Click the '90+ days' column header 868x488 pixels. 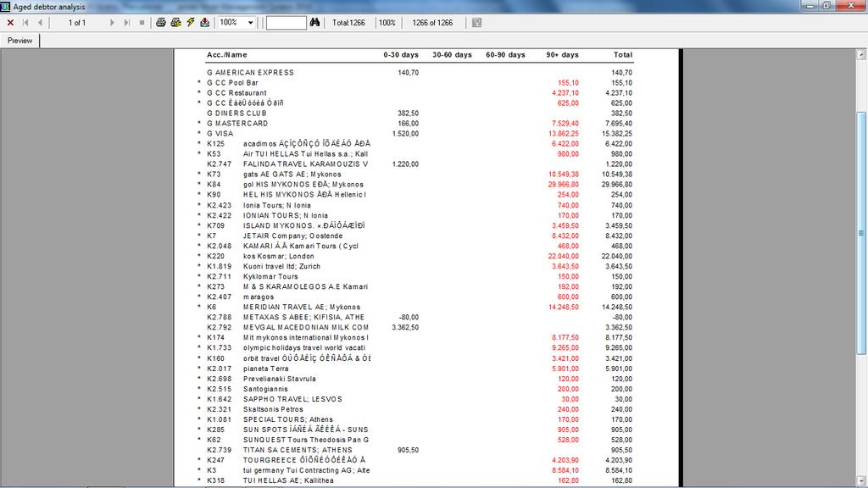(x=563, y=55)
